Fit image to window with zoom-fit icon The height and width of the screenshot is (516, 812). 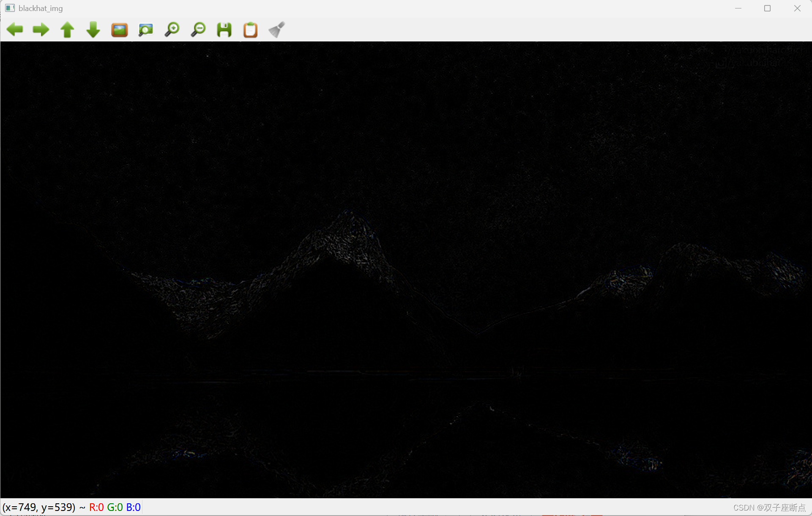pos(146,30)
